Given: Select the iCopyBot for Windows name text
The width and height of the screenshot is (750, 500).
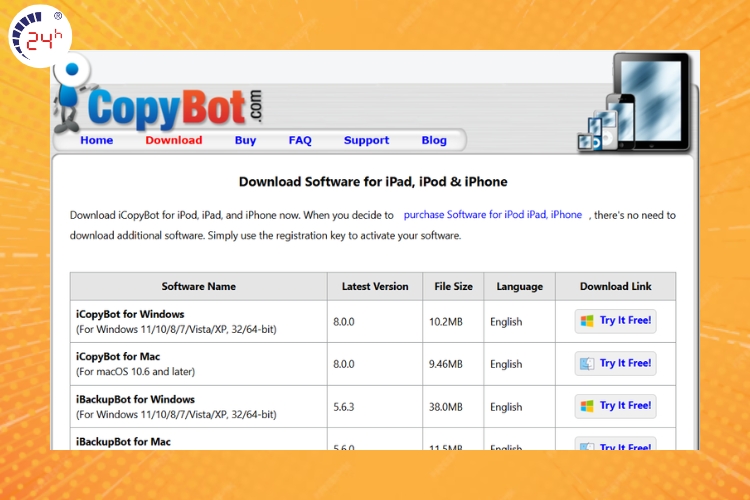Looking at the screenshot, I should tap(130, 314).
